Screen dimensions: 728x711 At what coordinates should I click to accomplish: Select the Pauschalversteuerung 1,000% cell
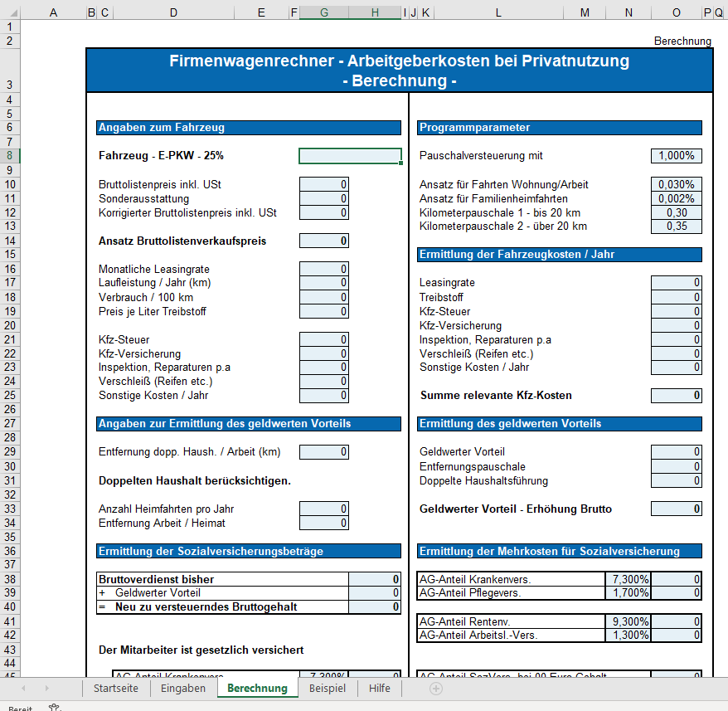coord(677,156)
